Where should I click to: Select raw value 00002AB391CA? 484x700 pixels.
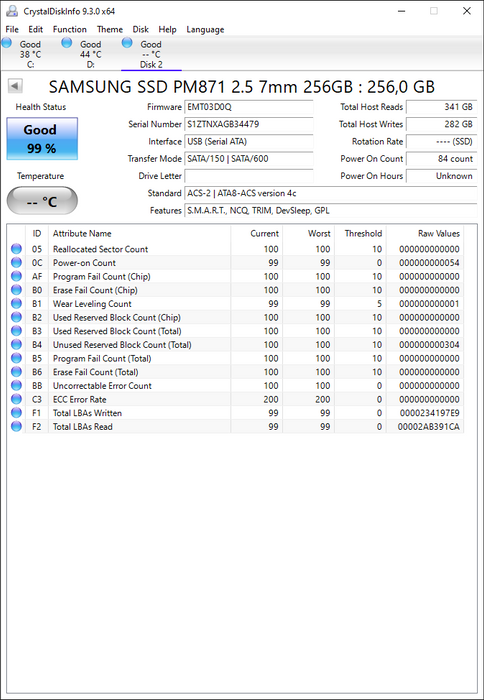click(x=429, y=427)
